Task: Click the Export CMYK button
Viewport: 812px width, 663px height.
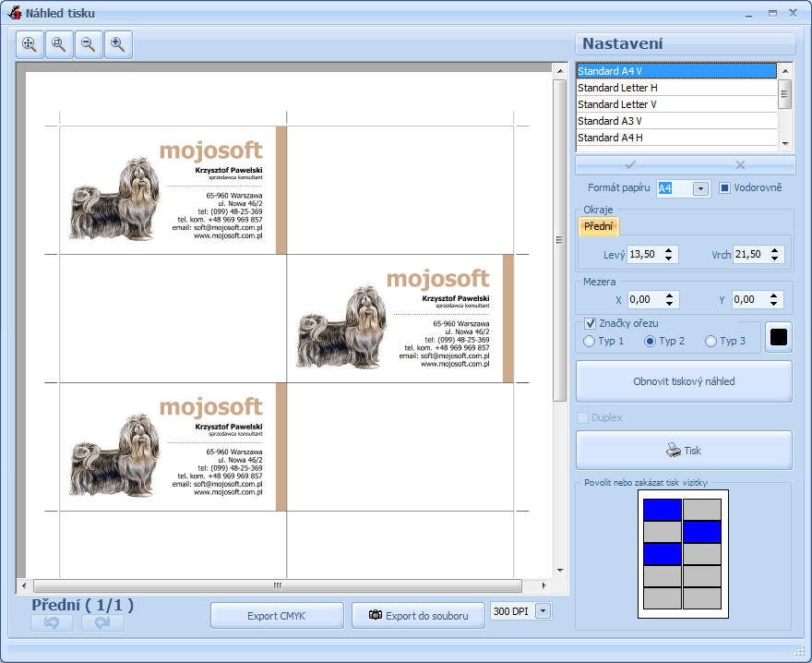Action: click(277, 616)
